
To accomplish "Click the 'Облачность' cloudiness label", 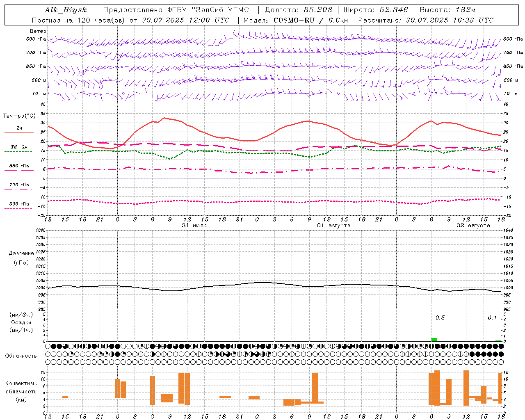I will coord(21,356).
